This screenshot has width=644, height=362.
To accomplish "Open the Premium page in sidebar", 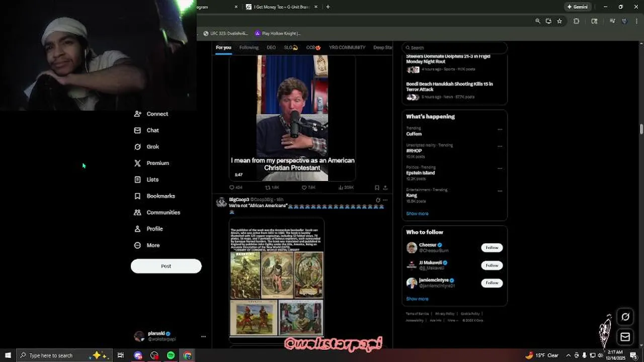I will coord(151,163).
